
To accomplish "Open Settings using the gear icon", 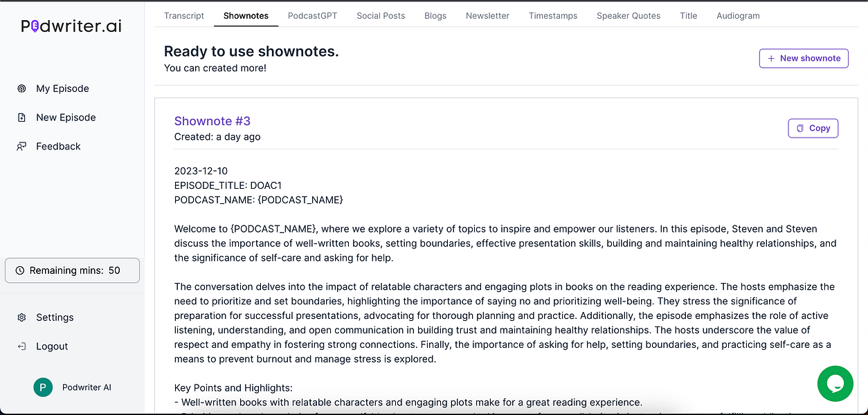I will 21,317.
